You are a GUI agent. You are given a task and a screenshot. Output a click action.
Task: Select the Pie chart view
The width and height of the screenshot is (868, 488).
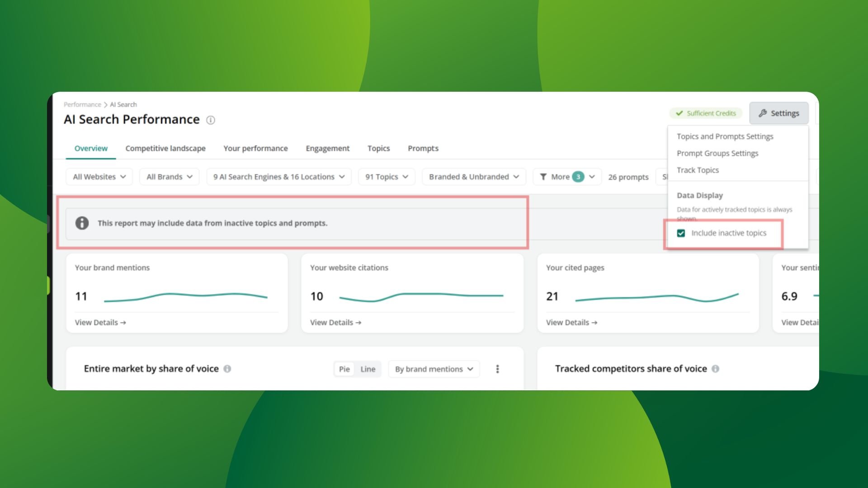[344, 369]
